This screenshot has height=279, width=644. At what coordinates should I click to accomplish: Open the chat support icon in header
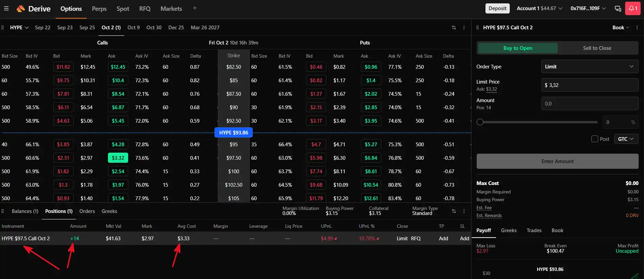(618, 8)
